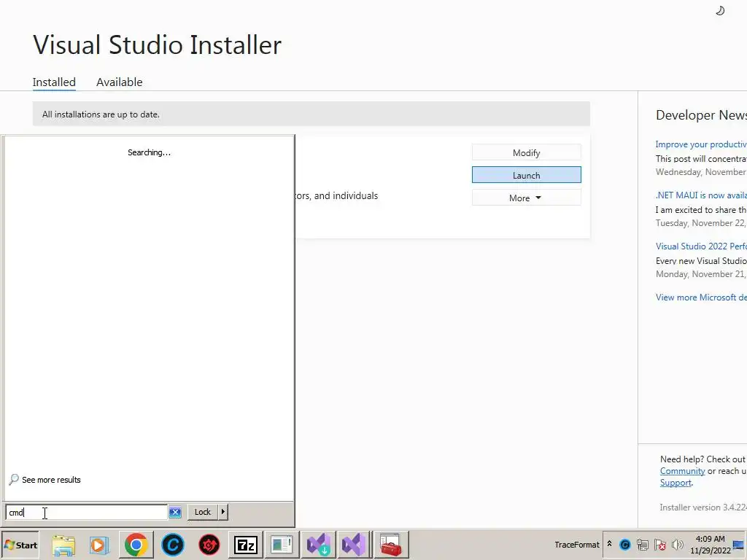The width and height of the screenshot is (747, 560).
Task: Open the red toolbox app in taskbar
Action: coord(391,545)
